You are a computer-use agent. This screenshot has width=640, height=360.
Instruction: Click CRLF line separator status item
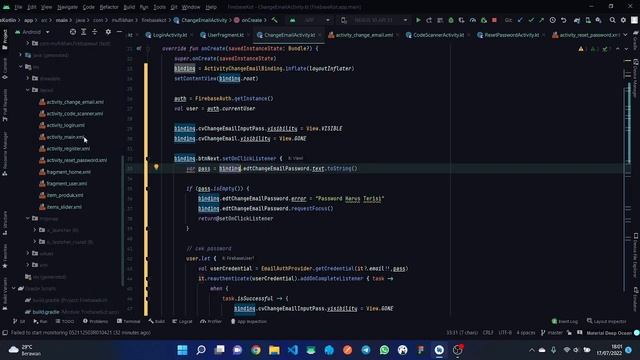click(488, 333)
